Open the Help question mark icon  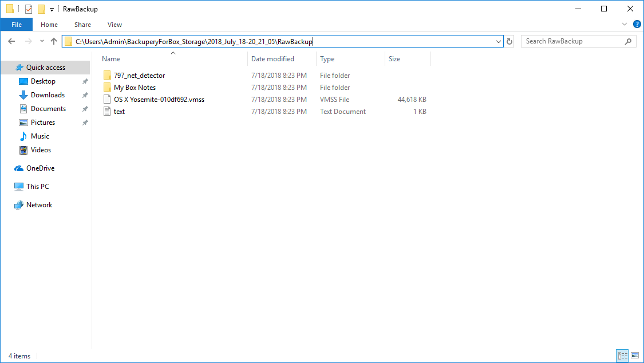637,24
